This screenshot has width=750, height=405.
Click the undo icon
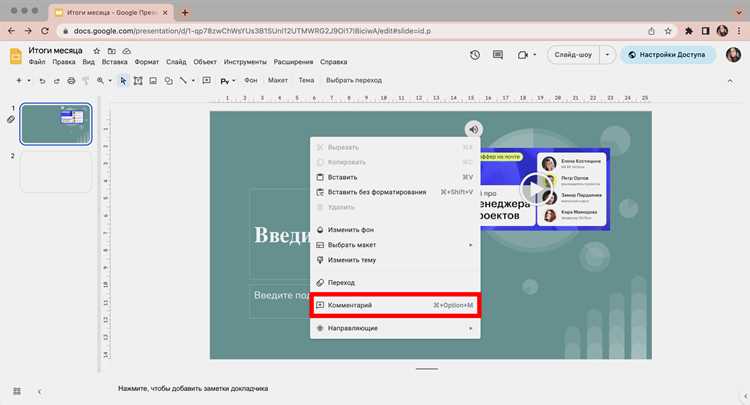pyautogui.click(x=42, y=81)
